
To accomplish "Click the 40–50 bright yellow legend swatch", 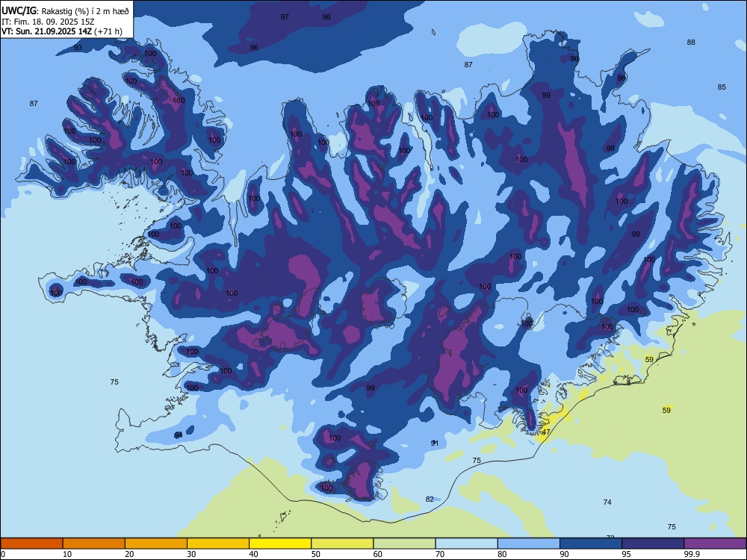I will 280,544.
